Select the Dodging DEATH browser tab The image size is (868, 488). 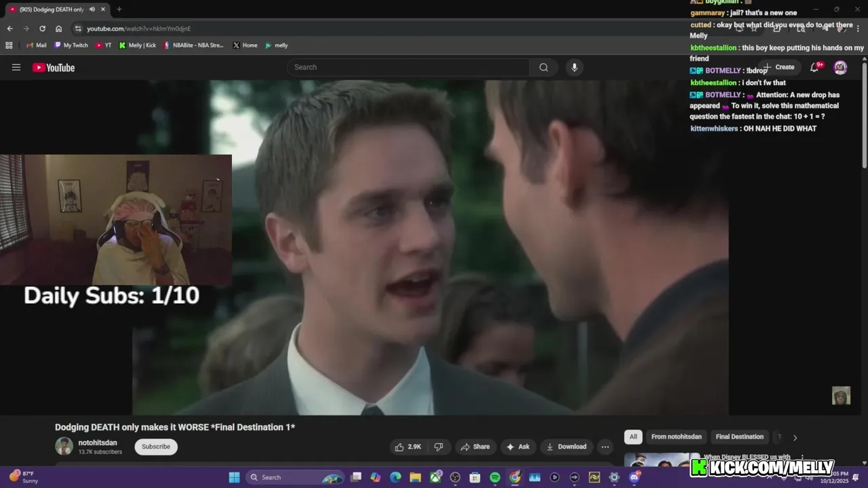[x=58, y=9]
